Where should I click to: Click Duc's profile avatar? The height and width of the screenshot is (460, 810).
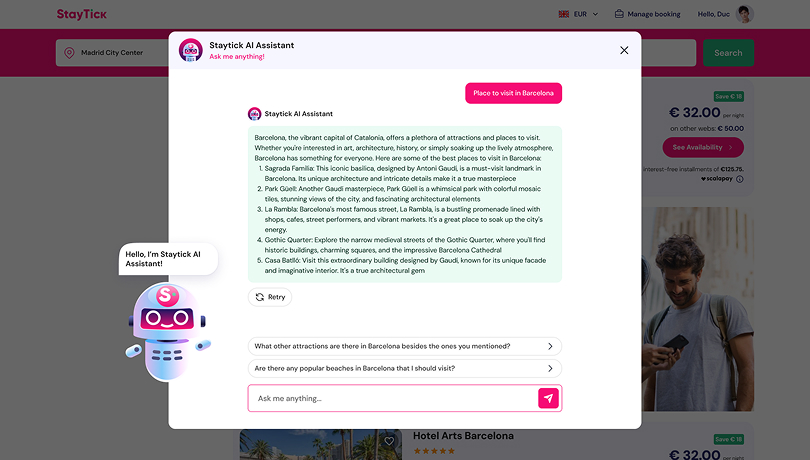(744, 14)
